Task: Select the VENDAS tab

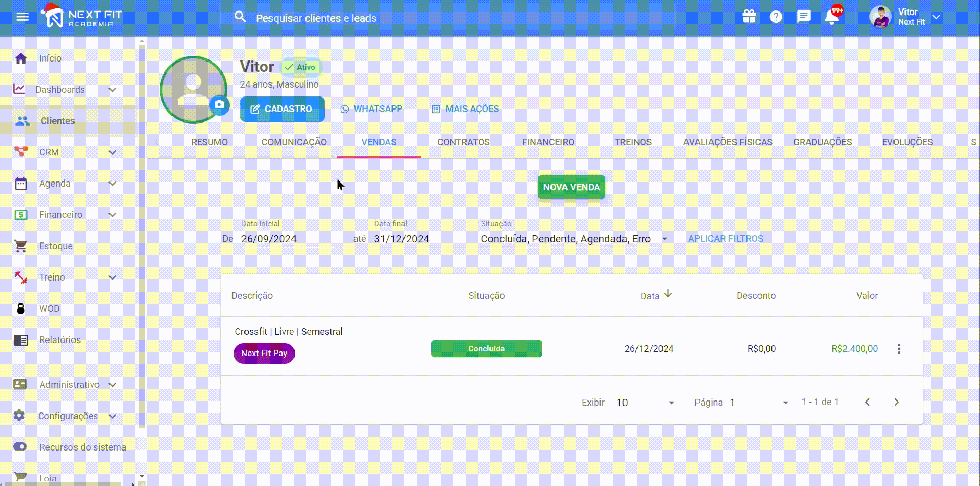Action: 379,142
